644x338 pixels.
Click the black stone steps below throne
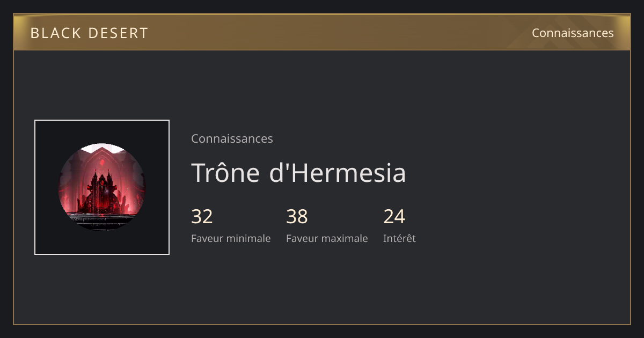pyautogui.click(x=102, y=221)
